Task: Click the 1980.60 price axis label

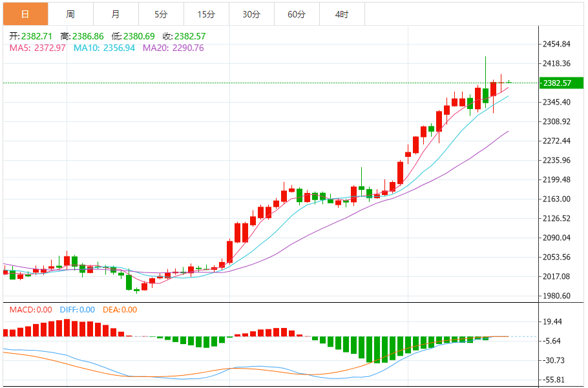Action: (x=556, y=296)
